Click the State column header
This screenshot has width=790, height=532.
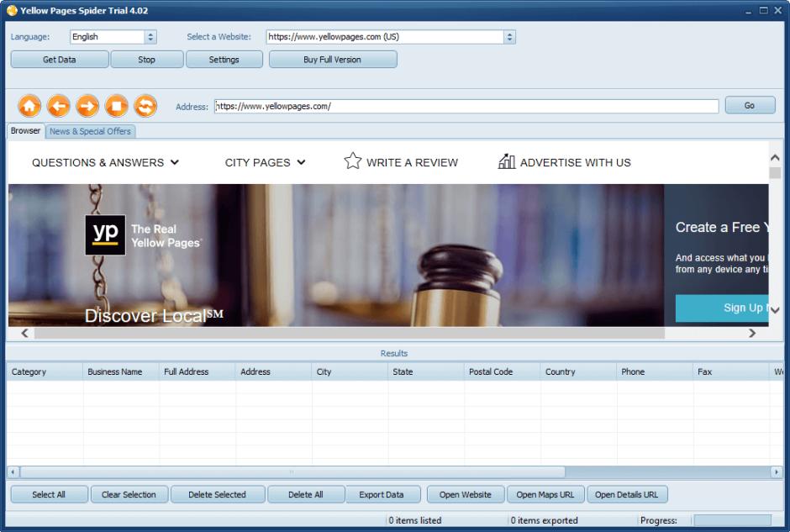pos(426,371)
